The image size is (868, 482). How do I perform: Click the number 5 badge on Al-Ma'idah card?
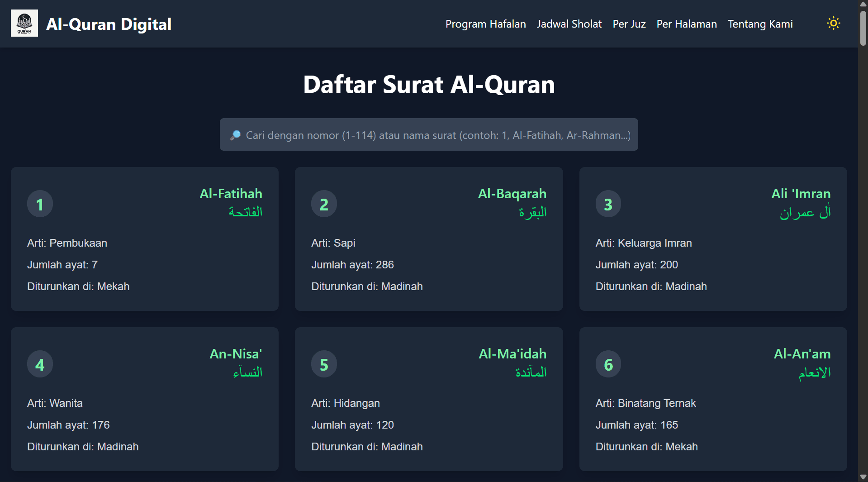point(324,363)
